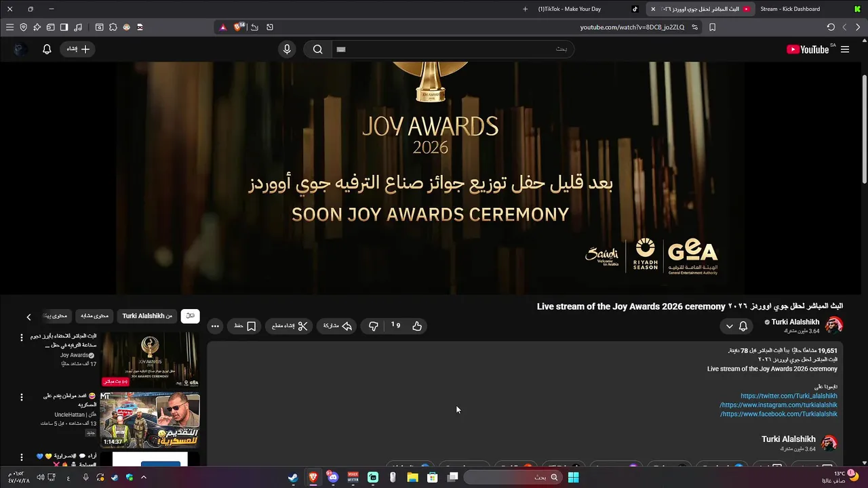
Task: Open the Joy Awards live stream thumbnail
Action: 150,360
